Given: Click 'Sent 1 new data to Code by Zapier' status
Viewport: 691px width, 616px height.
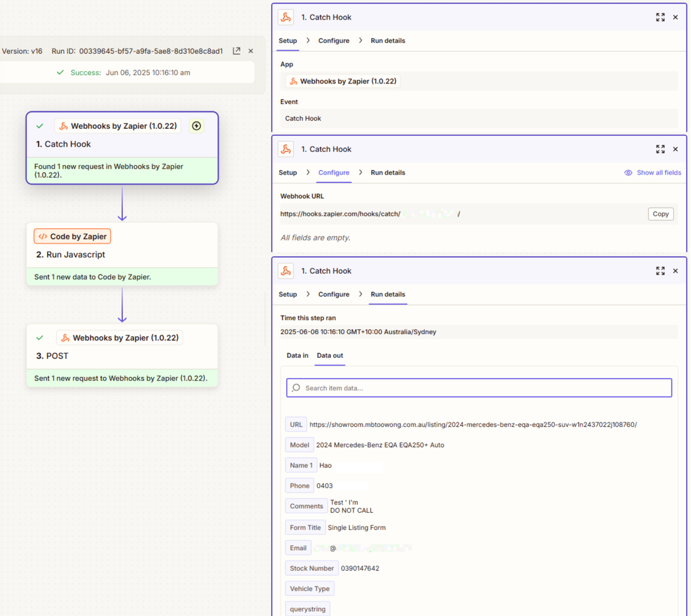Looking at the screenshot, I should (92, 277).
